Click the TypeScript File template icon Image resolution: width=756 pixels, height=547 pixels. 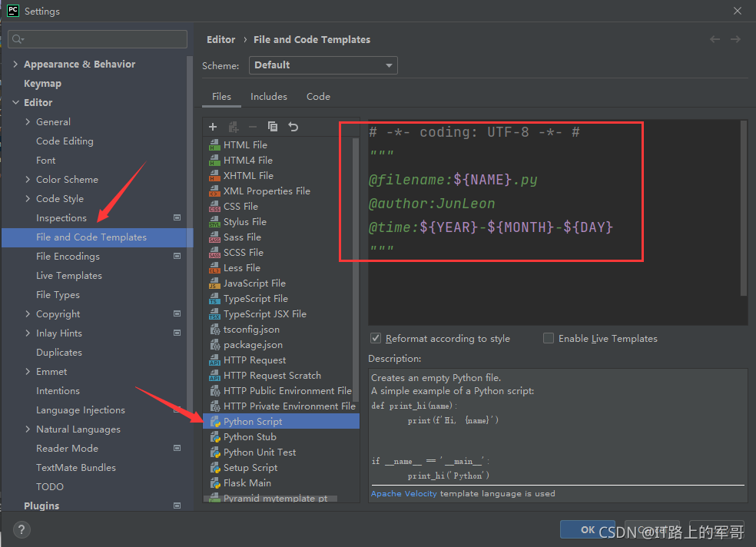click(x=214, y=299)
